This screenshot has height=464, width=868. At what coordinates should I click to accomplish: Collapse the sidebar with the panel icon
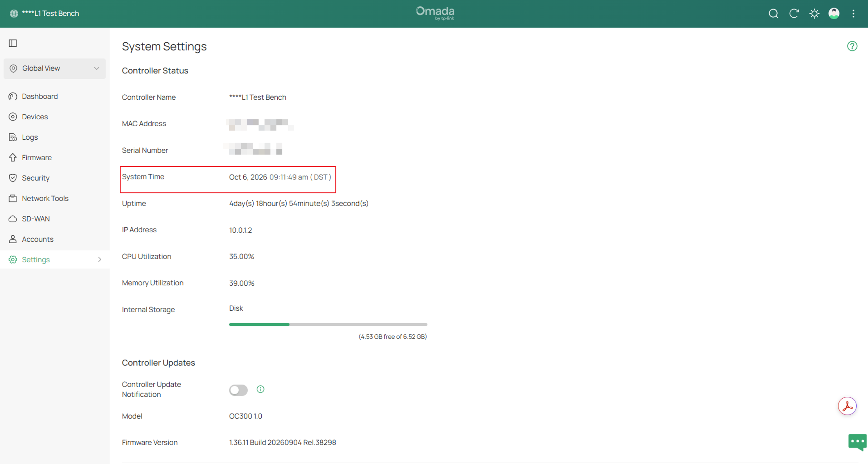tap(13, 43)
